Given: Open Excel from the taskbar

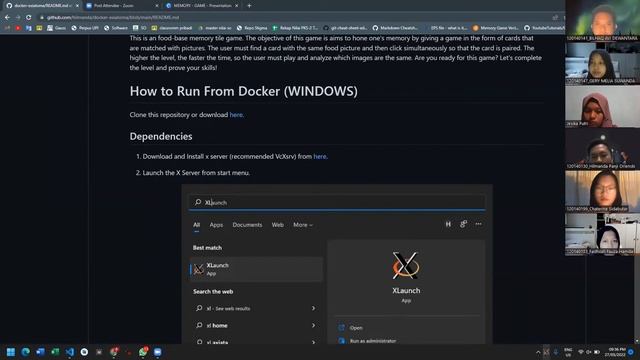Looking at the screenshot, I should [55, 352].
